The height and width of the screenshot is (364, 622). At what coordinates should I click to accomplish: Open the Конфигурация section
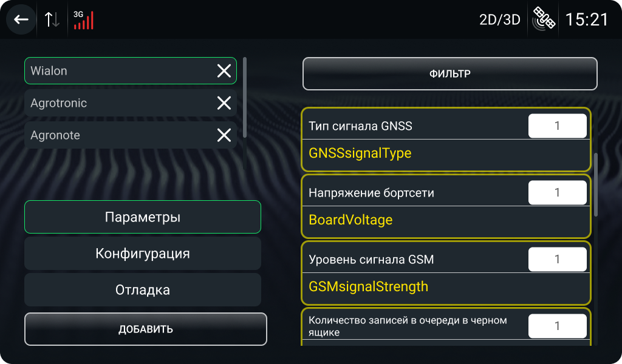coord(143,253)
